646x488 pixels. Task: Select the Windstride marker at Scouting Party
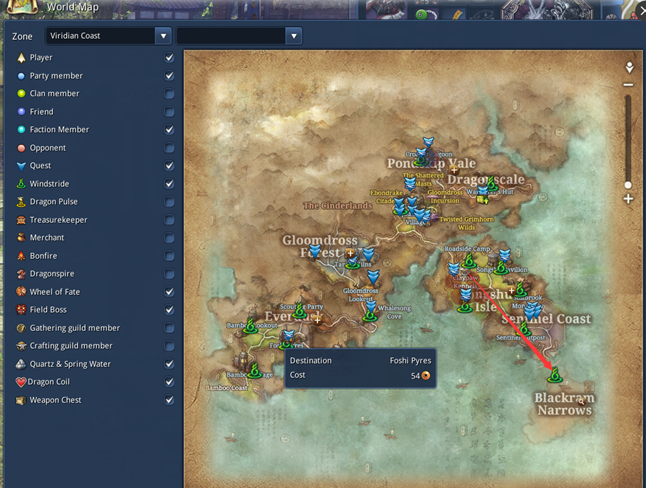coord(300,311)
